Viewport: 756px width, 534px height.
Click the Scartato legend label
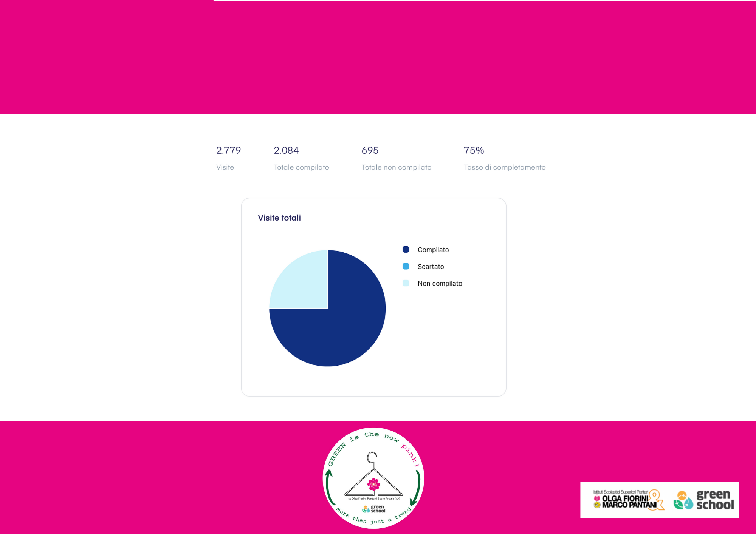(431, 267)
